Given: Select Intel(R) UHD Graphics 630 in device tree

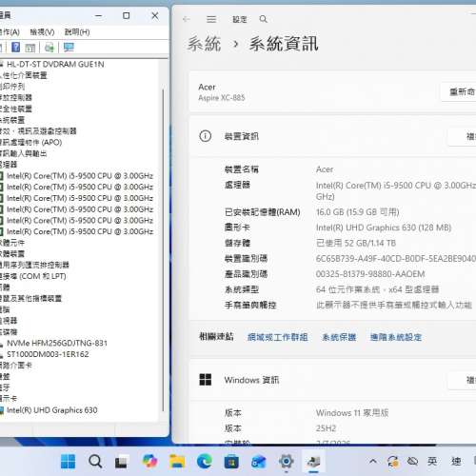Looking at the screenshot, I should [52, 410].
